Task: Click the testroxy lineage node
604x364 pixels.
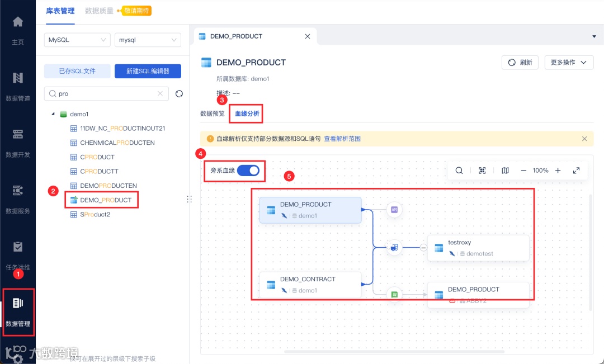Action: (x=478, y=248)
